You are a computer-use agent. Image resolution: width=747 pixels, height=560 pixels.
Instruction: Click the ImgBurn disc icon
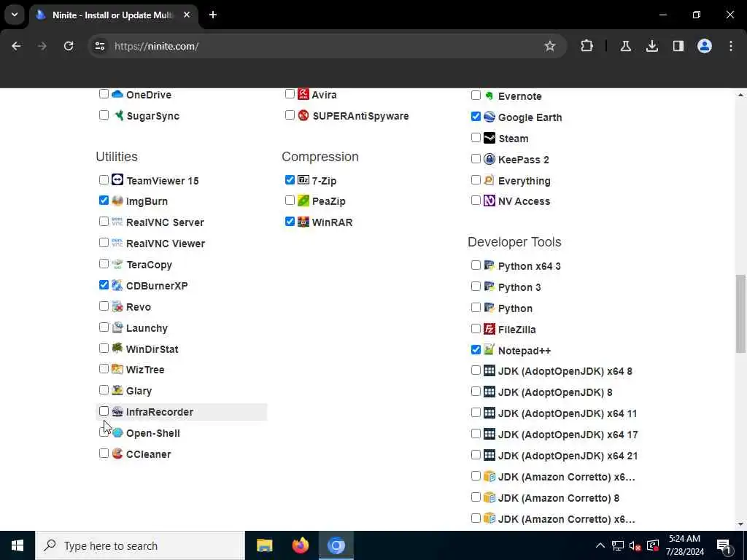click(x=117, y=201)
